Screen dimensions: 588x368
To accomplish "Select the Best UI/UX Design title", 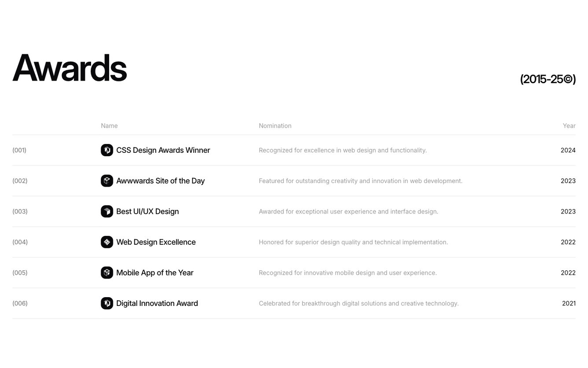I will coord(147,211).
